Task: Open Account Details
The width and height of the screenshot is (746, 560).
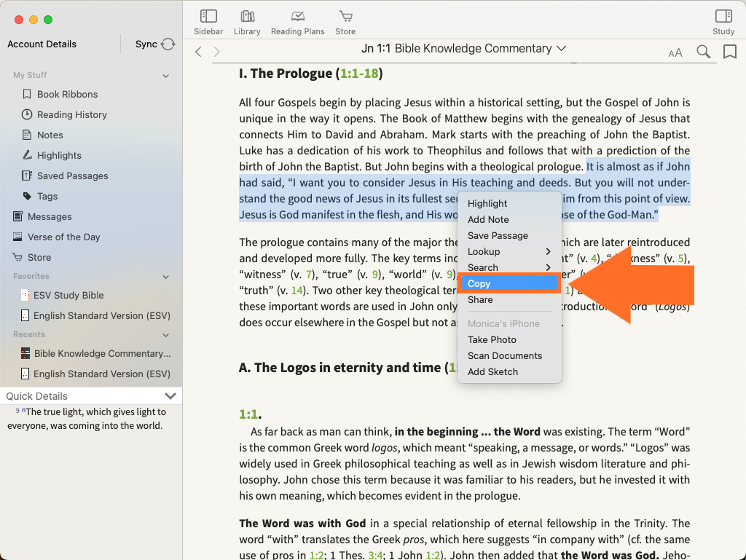Action: point(42,44)
